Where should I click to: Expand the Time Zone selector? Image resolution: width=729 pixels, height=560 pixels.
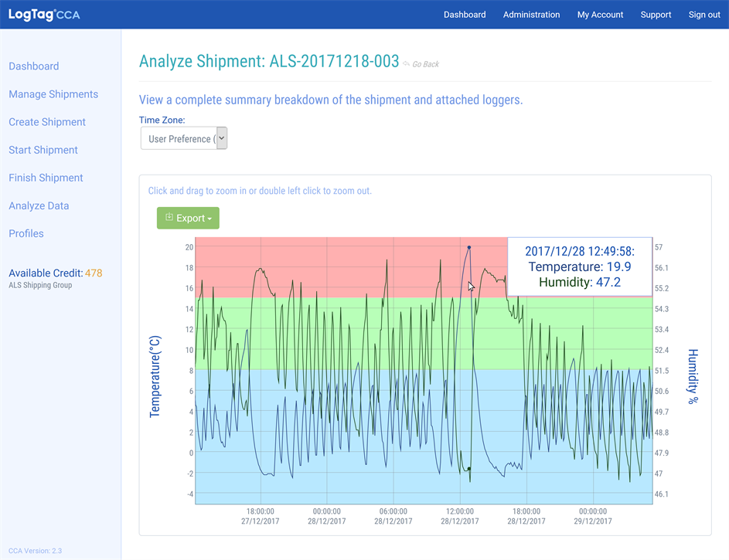point(184,138)
